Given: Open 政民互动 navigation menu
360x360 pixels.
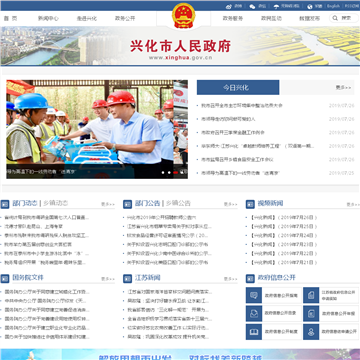Looking at the screenshot, I should pyautogui.click(x=271, y=18).
